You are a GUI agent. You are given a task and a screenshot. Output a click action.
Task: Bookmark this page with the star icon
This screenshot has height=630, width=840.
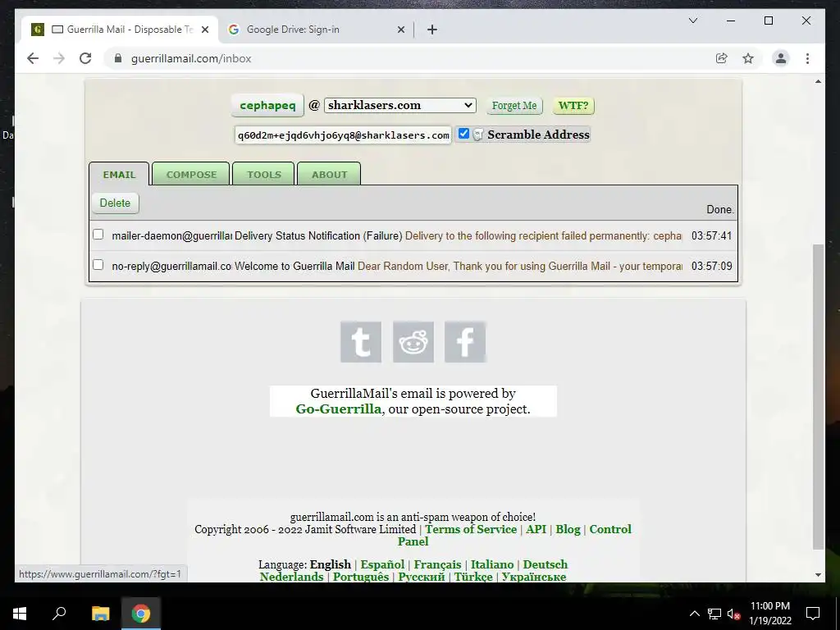tap(748, 58)
